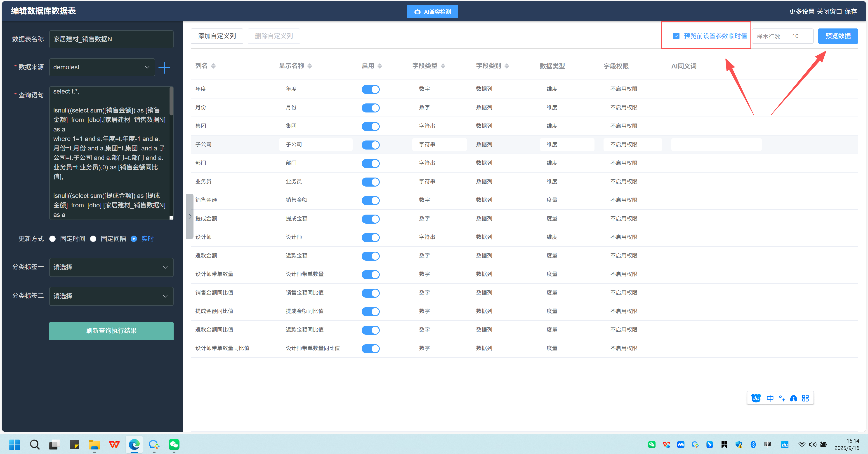Disable the 子公司 row switch
The width and height of the screenshot is (868, 454).
coord(370,145)
